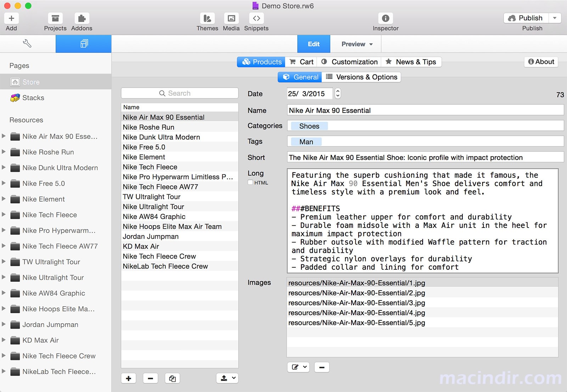Remove selected product with minus button
The height and width of the screenshot is (392, 567).
coord(150,379)
